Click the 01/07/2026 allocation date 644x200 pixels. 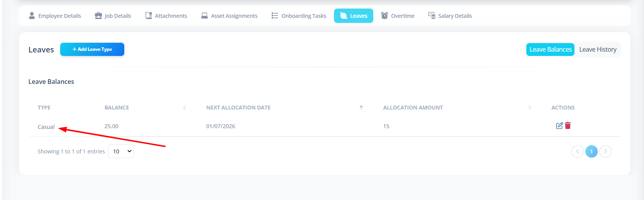(x=221, y=126)
